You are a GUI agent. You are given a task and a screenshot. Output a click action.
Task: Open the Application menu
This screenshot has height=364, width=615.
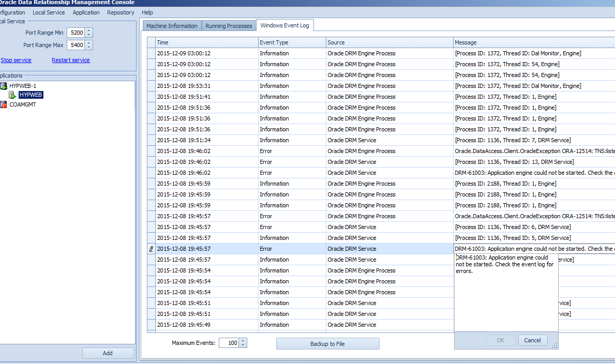tap(86, 12)
